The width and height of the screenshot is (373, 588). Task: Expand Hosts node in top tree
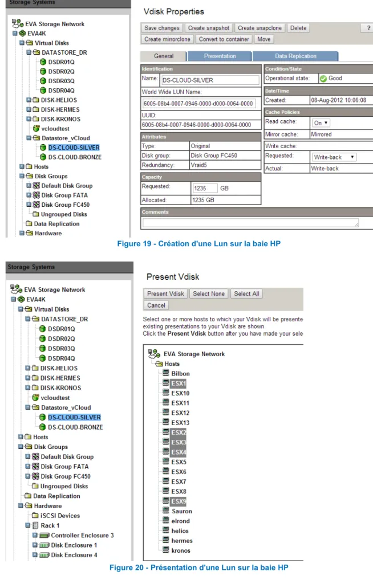click(22, 166)
